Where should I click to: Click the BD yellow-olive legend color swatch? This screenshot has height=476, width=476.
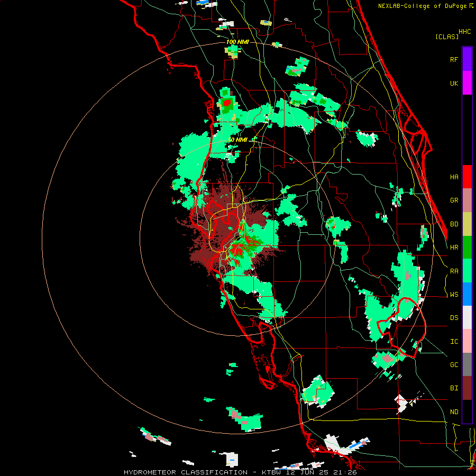tap(467, 224)
